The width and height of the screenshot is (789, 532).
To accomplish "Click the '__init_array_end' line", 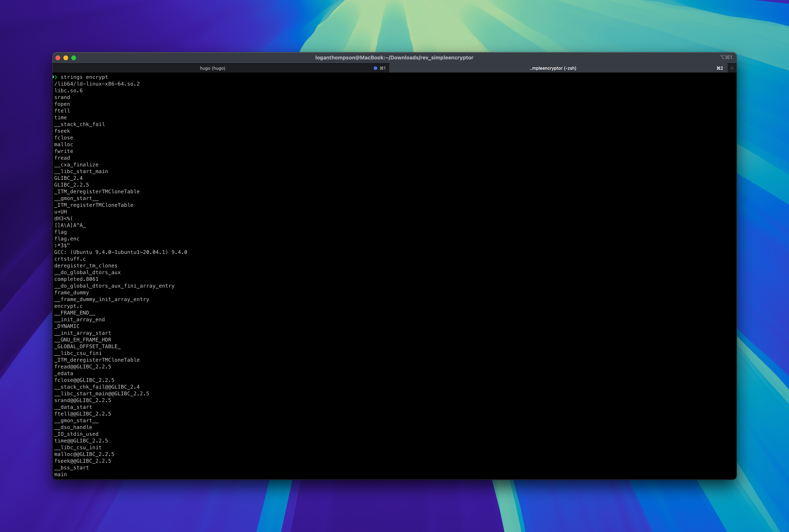I will (x=80, y=320).
